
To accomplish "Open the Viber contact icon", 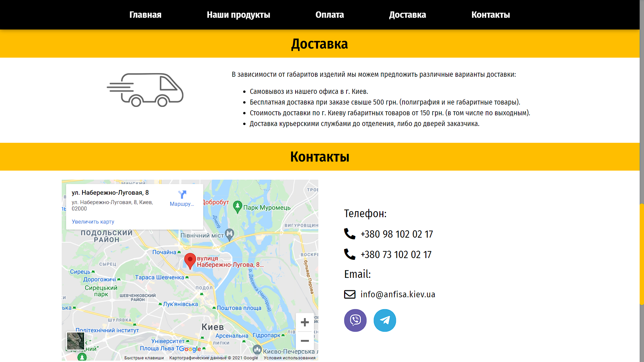I will click(355, 320).
